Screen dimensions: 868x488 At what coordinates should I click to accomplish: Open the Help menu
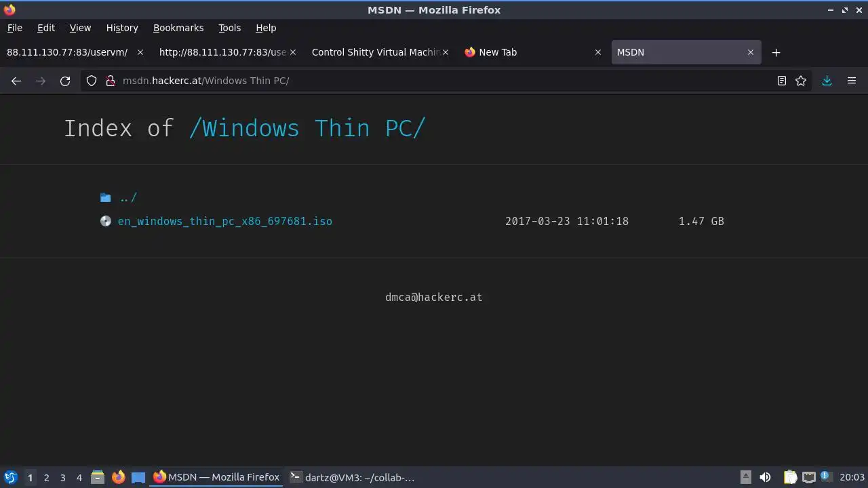[266, 28]
